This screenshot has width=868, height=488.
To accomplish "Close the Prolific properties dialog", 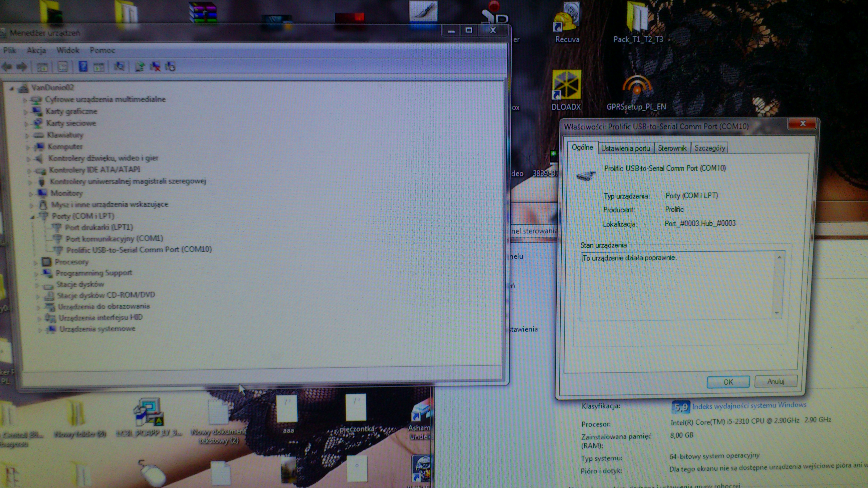I will click(802, 124).
